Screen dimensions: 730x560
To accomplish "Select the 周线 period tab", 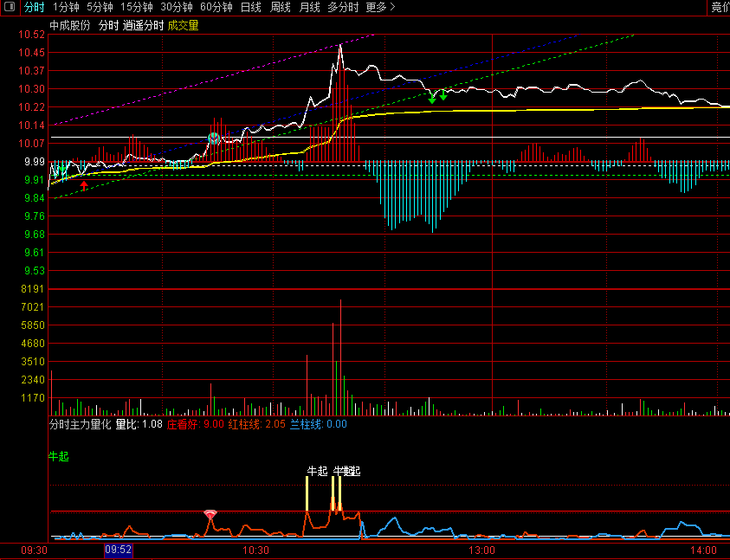I will point(281,8).
